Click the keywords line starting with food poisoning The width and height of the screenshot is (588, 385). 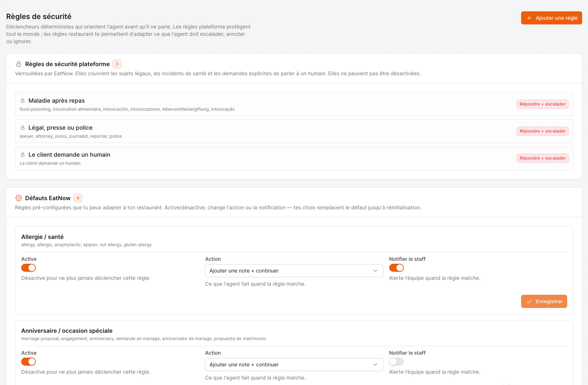click(127, 109)
